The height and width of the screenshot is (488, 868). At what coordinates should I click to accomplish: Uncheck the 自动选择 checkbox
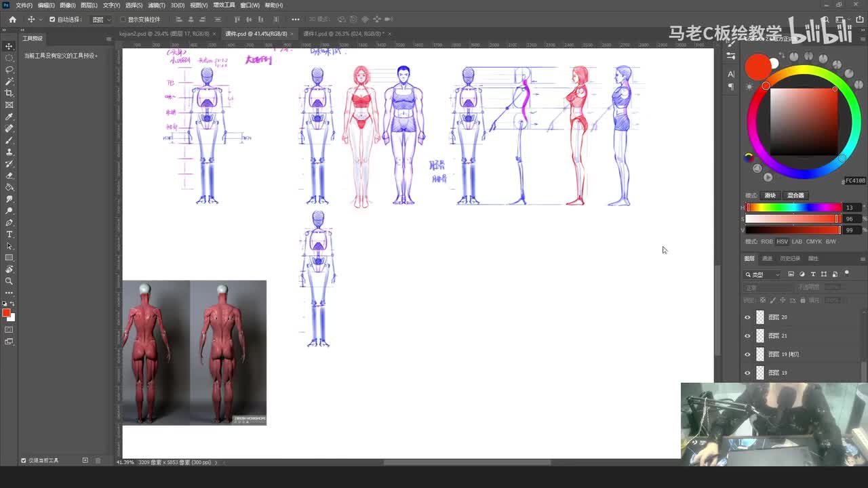point(52,20)
